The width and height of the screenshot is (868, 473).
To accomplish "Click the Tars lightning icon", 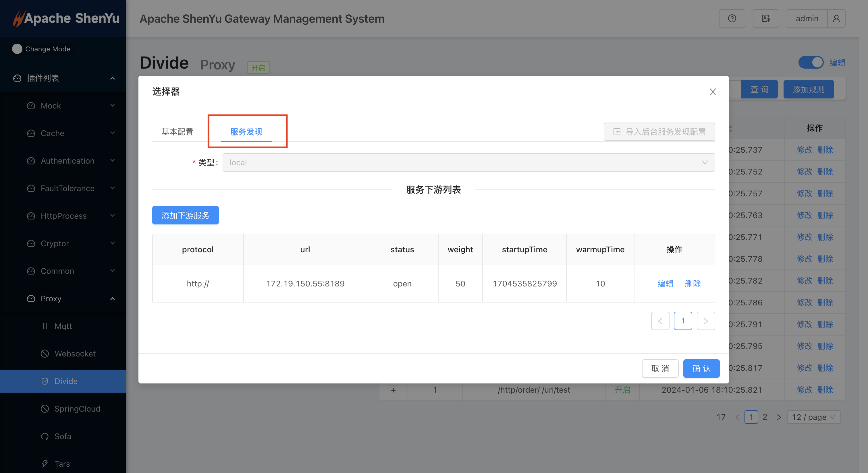I will click(x=45, y=464).
